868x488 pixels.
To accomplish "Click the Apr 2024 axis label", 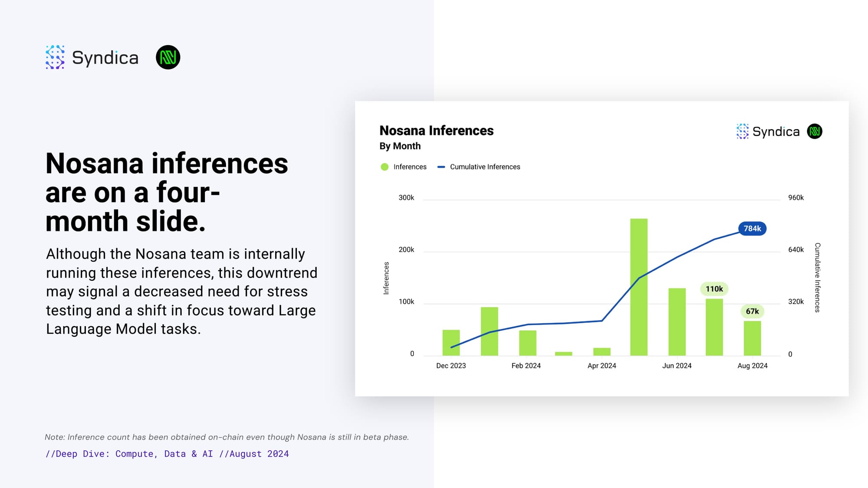I will (602, 366).
